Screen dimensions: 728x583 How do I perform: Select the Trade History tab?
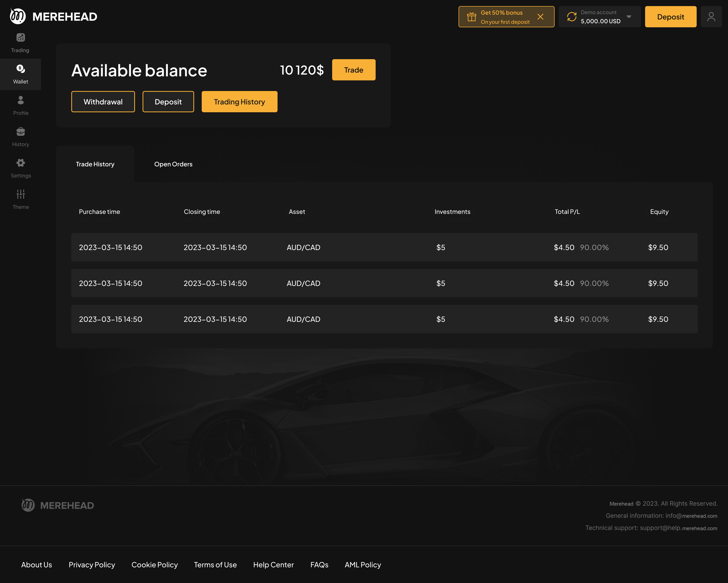point(95,164)
